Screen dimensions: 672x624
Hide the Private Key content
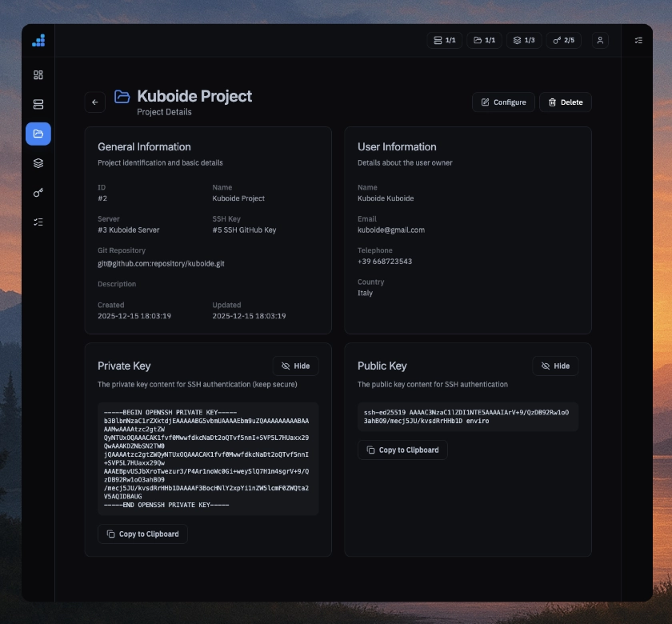[295, 366]
